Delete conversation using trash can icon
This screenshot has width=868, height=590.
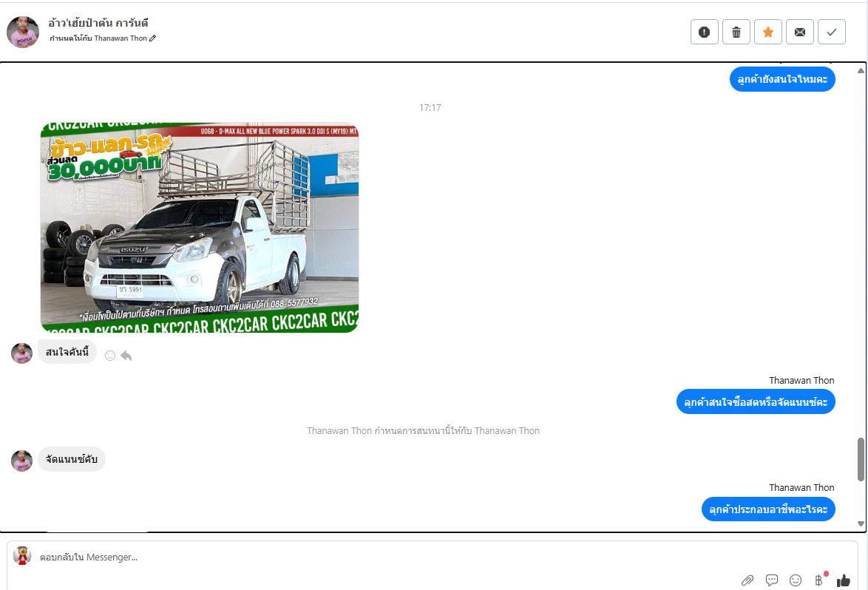736,32
